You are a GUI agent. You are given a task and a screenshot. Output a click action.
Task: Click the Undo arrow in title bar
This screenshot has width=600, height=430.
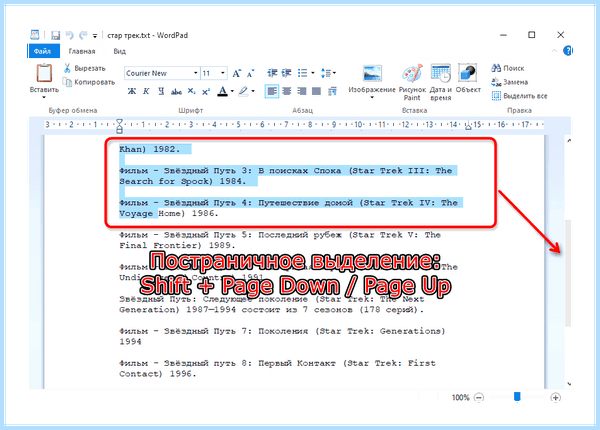pos(69,36)
